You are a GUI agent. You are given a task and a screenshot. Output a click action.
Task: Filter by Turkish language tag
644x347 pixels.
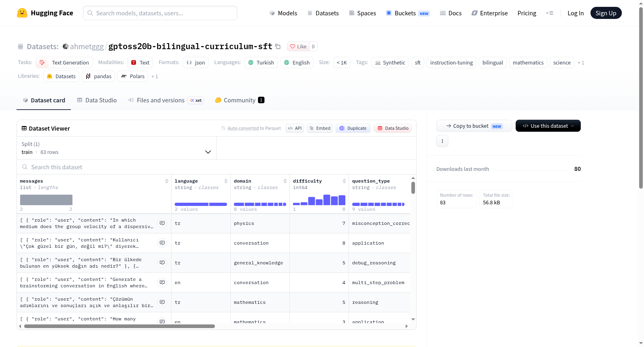point(261,62)
